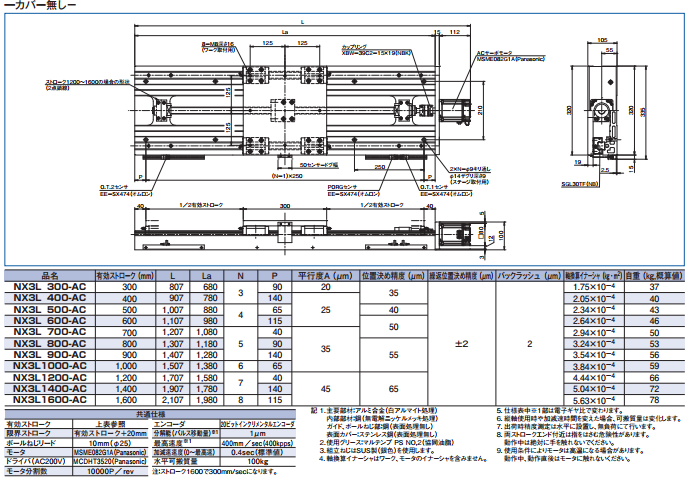The width and height of the screenshot is (695, 483).
Task: Click the La value 1,980
Action: coord(207,400)
